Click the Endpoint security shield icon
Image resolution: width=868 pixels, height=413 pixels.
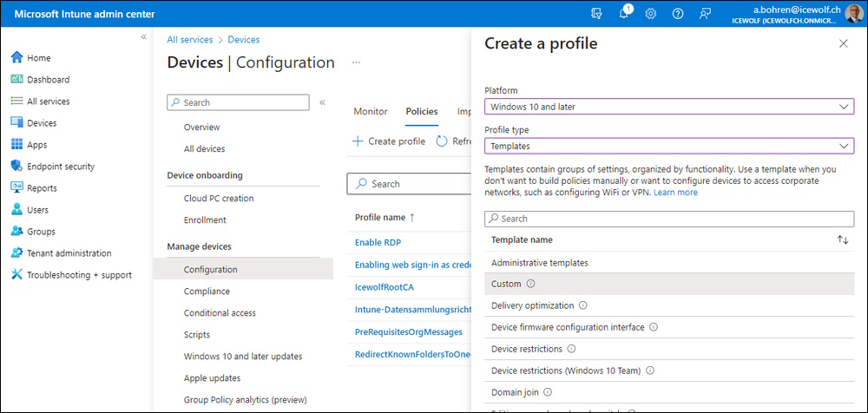tap(17, 166)
